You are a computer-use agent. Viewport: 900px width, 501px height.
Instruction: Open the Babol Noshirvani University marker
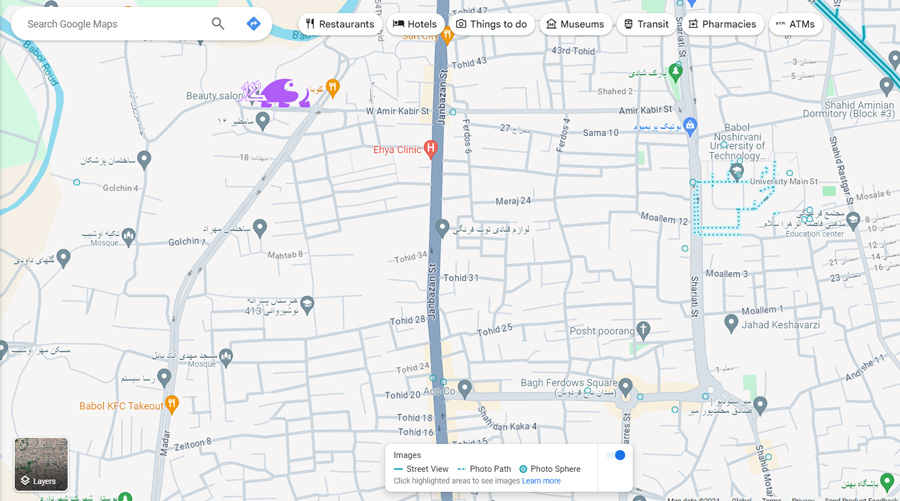point(736,171)
